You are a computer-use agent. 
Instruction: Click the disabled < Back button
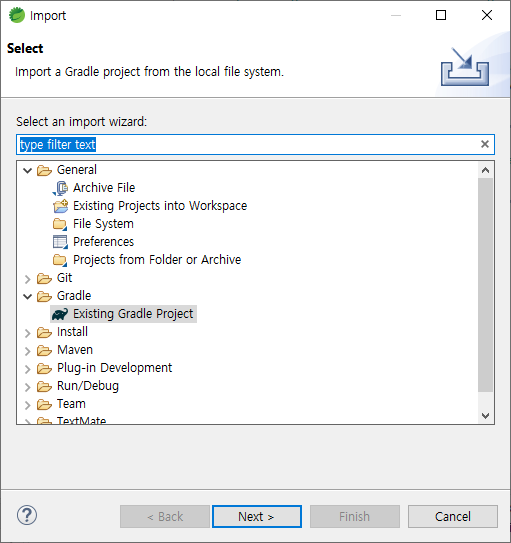(165, 516)
